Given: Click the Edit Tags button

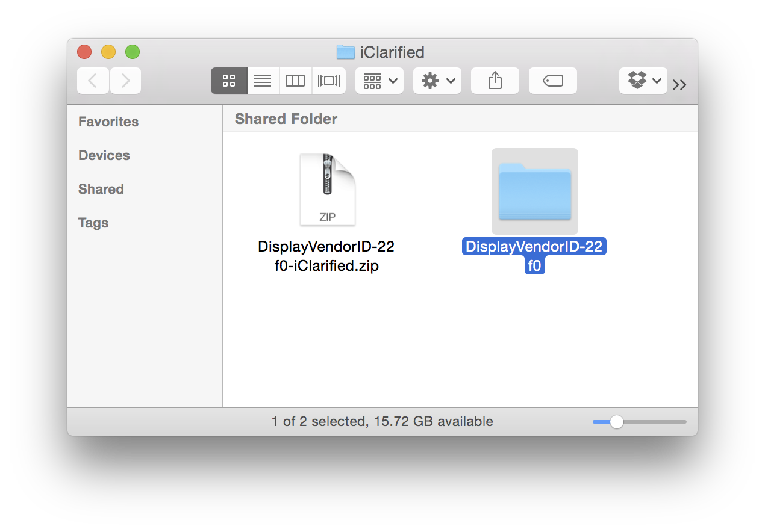Looking at the screenshot, I should [553, 81].
